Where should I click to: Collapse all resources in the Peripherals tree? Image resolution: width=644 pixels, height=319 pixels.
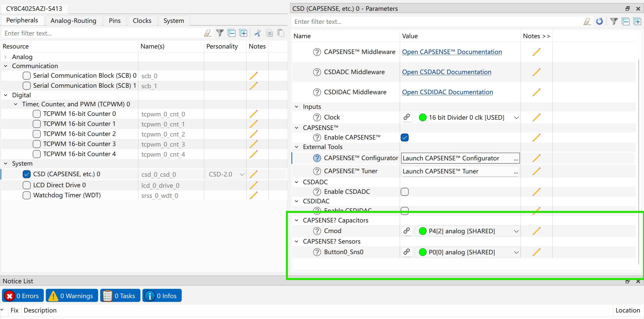tap(231, 33)
